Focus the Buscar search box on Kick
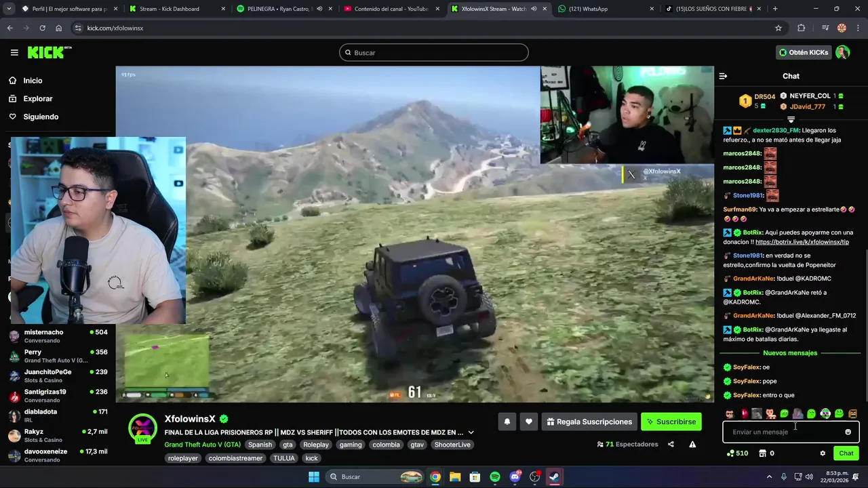Viewport: 868px width, 488px height. pos(434,53)
